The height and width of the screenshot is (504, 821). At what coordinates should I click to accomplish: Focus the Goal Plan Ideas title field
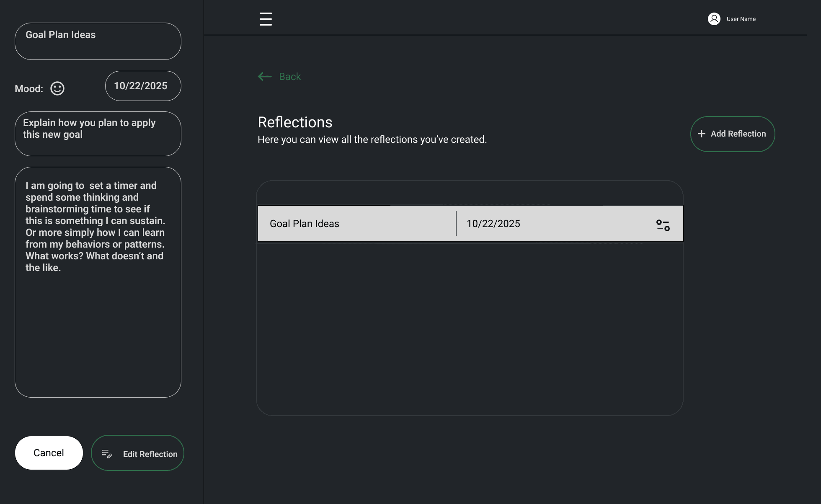pos(98,41)
